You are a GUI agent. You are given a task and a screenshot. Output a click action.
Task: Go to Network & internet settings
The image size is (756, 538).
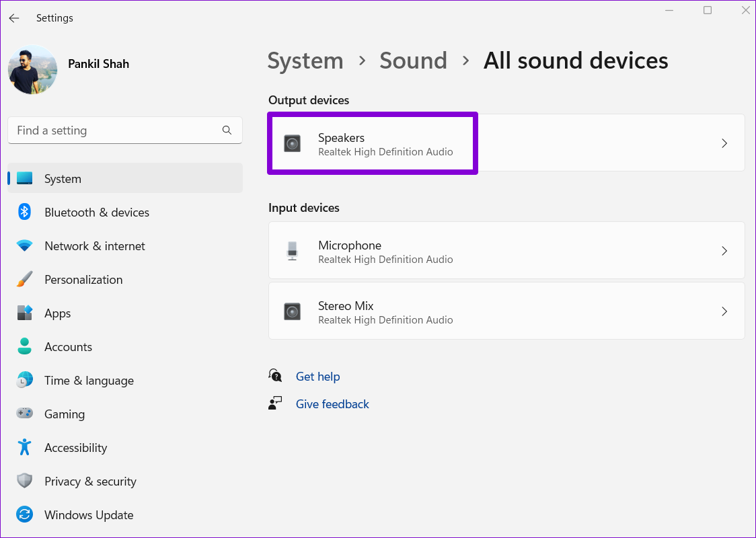[x=125, y=246]
